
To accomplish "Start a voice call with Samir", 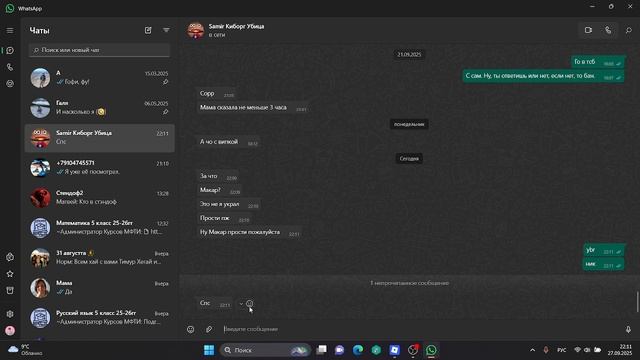I will coord(608,30).
